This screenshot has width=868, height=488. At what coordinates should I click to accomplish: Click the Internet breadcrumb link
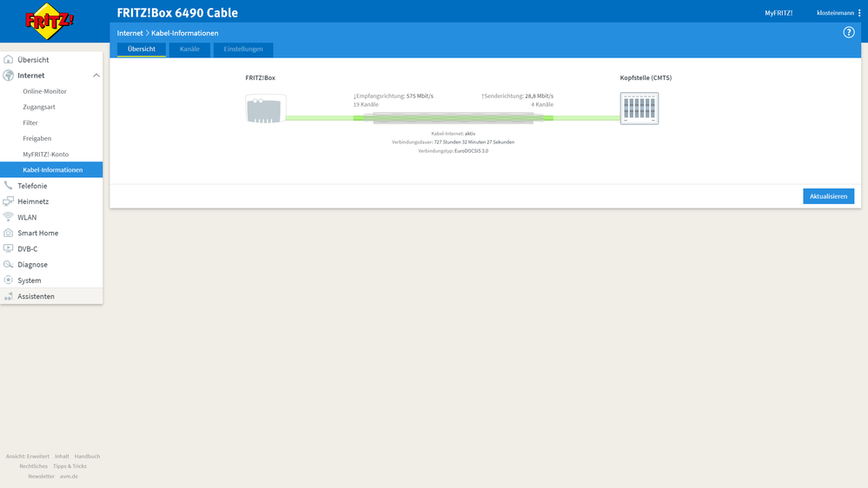click(x=129, y=33)
